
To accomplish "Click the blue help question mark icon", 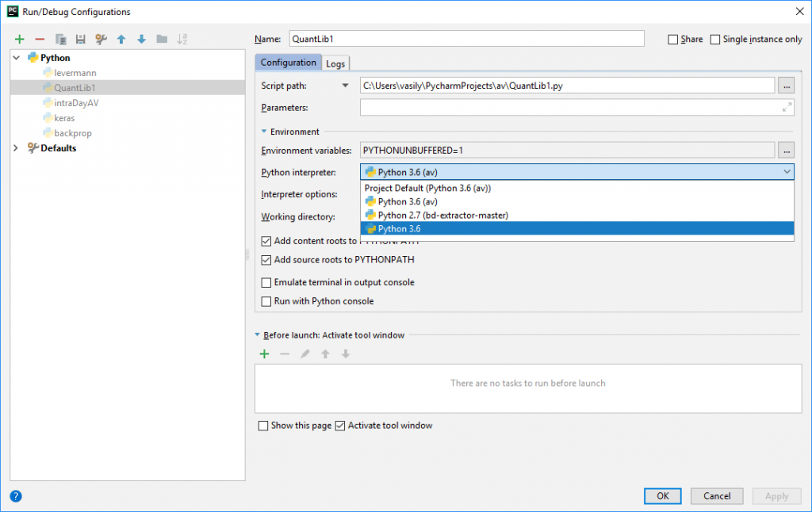I will pos(16,496).
